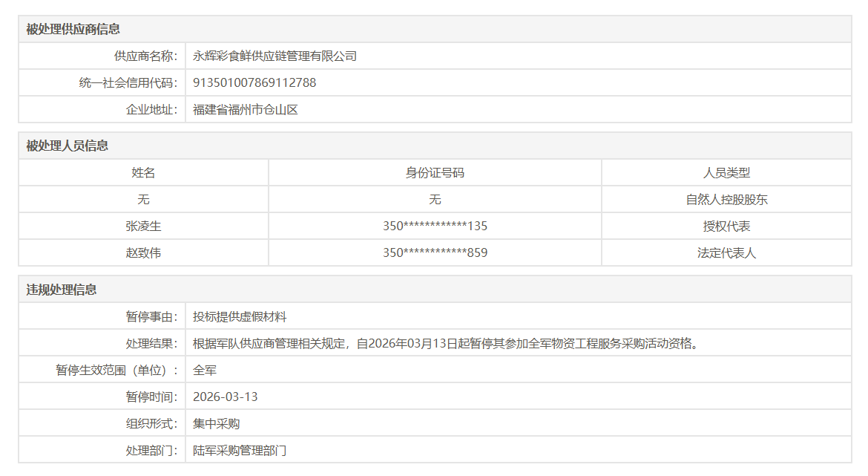Click the 姓名 column header
The image size is (868, 476).
[143, 173]
